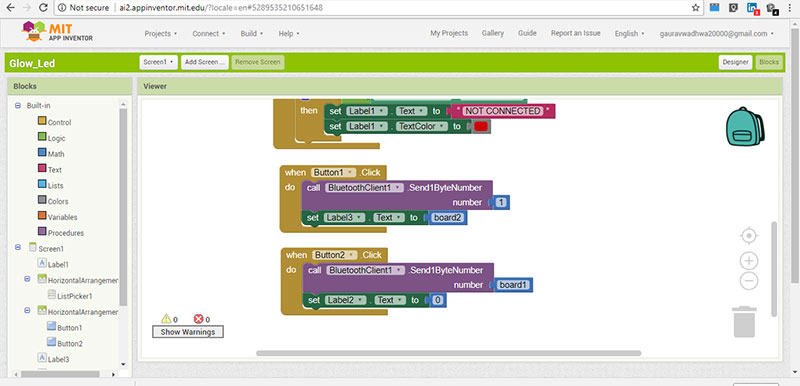
Task: Open the backpack icon in Viewer
Action: [x=745, y=126]
